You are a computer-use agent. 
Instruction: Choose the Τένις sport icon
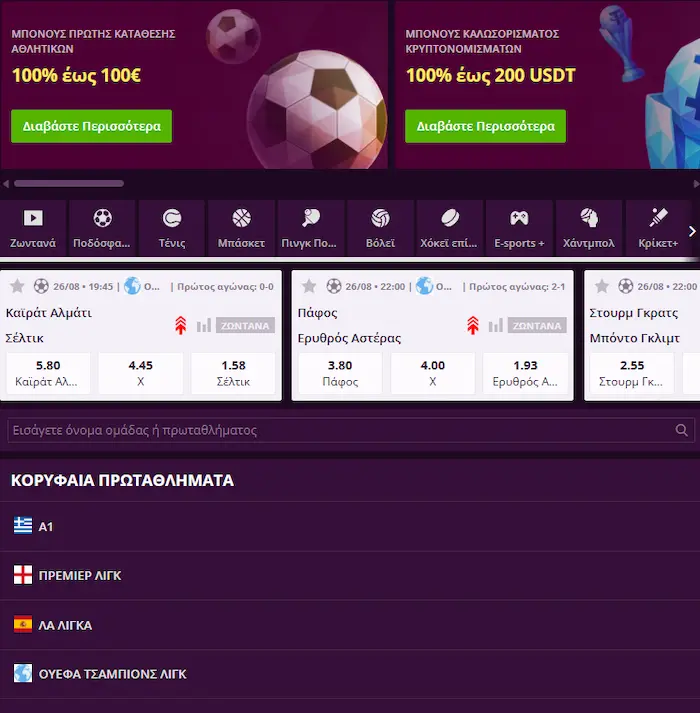coord(172,228)
